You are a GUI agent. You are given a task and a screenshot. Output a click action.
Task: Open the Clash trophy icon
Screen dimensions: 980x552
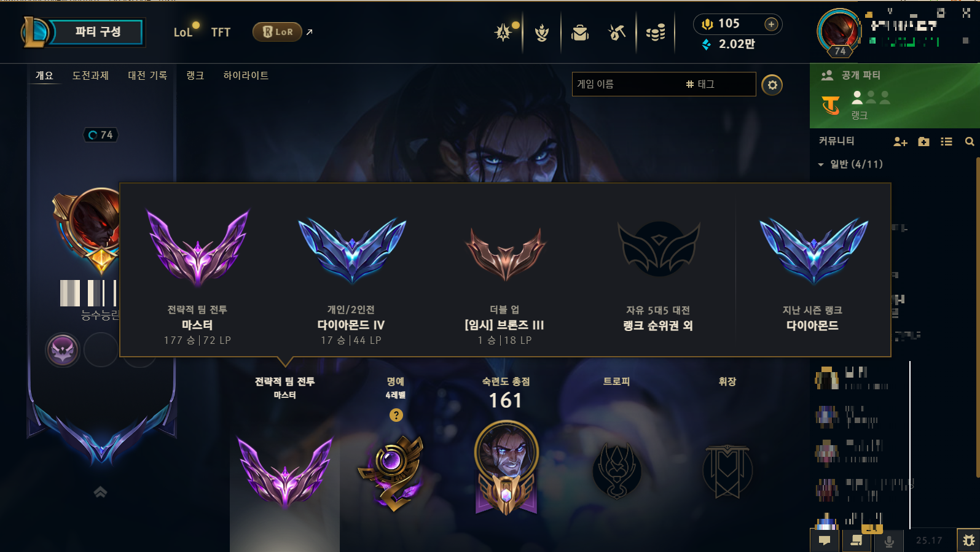tap(541, 33)
